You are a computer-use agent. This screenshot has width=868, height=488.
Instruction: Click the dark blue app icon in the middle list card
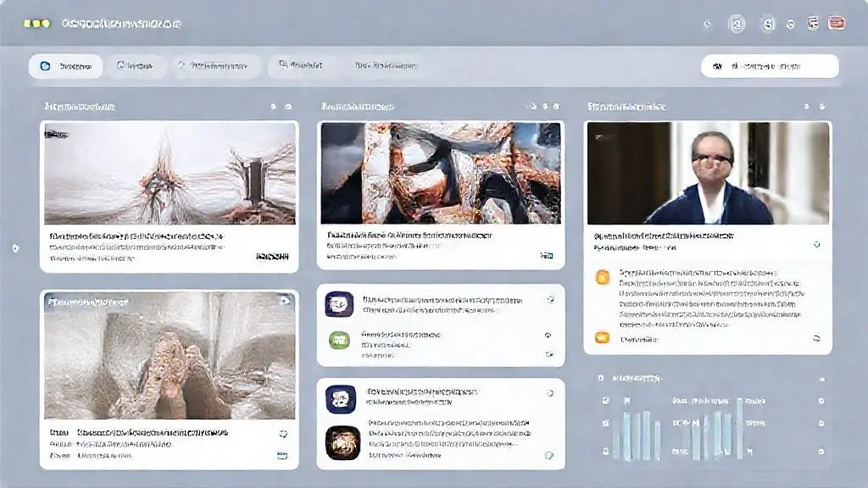click(x=339, y=304)
